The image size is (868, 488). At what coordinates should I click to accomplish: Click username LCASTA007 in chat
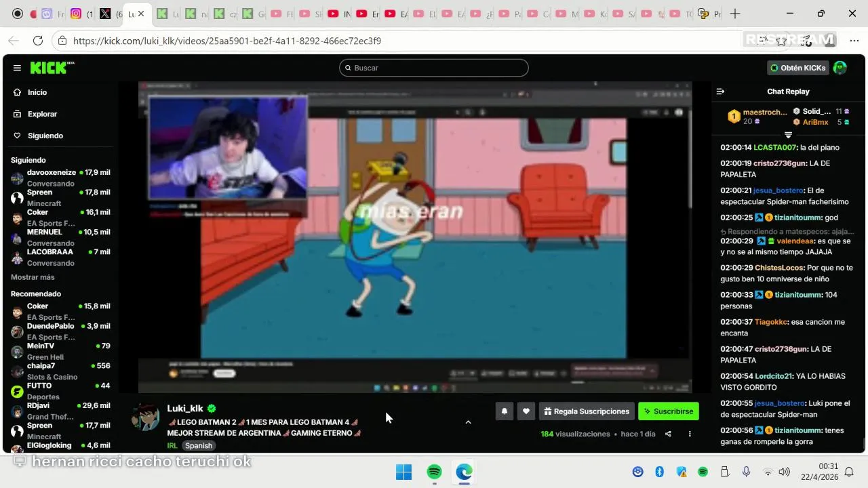[x=775, y=147]
